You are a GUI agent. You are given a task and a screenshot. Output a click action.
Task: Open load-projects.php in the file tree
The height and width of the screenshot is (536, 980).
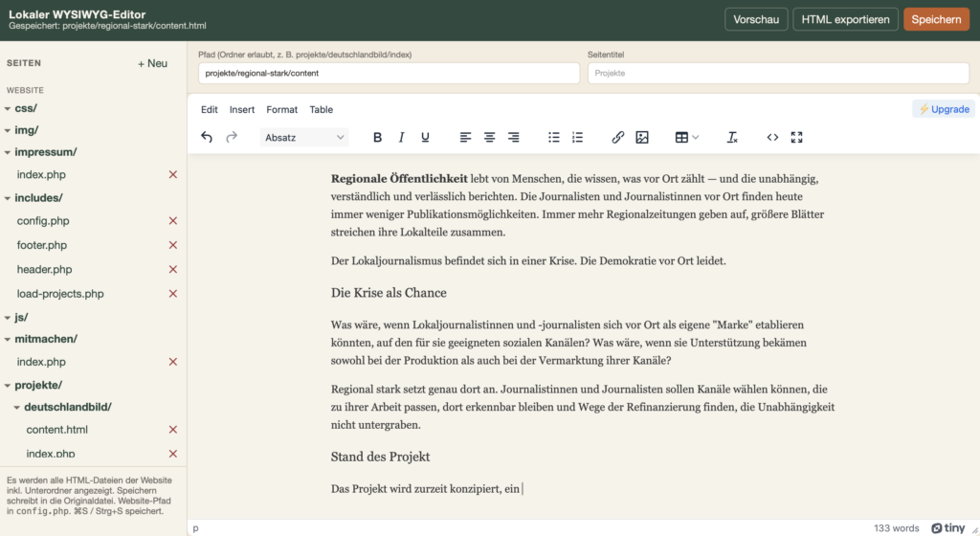pos(60,294)
